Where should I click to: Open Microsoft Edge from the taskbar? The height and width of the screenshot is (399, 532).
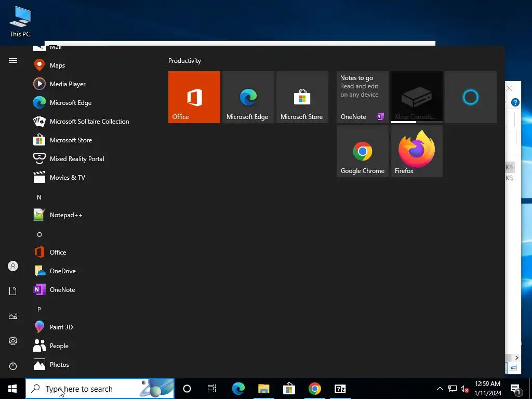(238, 389)
